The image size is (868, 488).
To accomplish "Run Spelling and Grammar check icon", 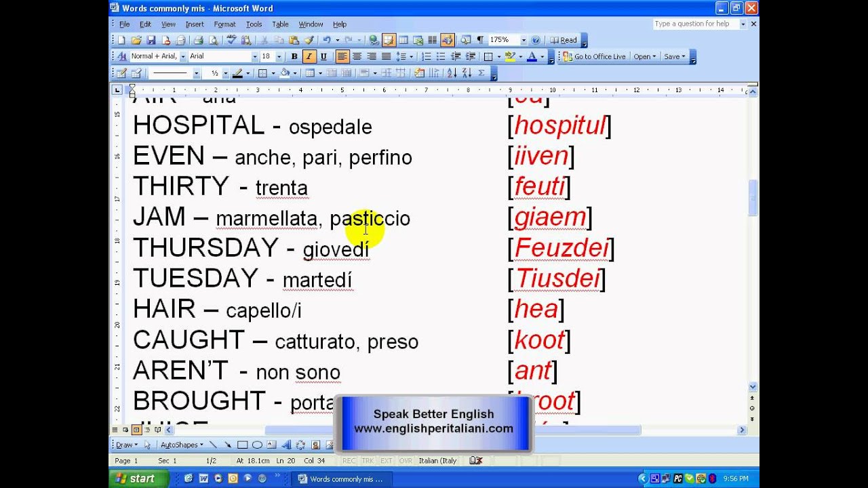I will (231, 40).
